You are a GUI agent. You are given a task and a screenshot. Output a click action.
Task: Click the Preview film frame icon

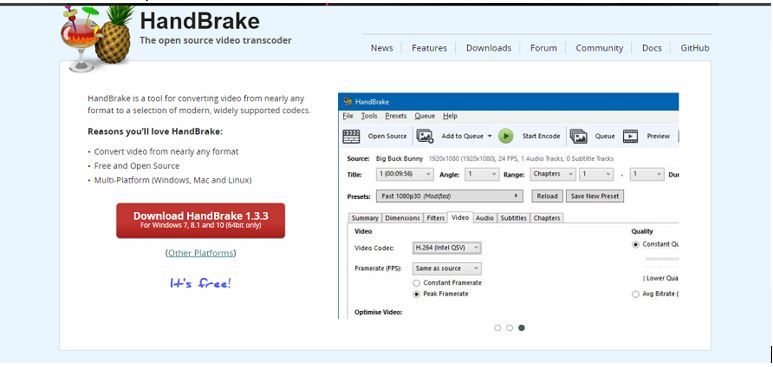[x=630, y=136]
